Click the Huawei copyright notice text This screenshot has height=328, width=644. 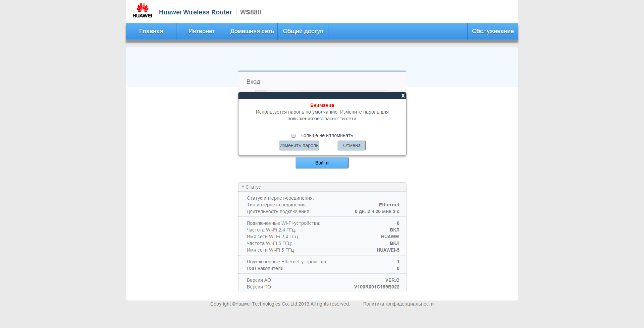tap(280, 304)
